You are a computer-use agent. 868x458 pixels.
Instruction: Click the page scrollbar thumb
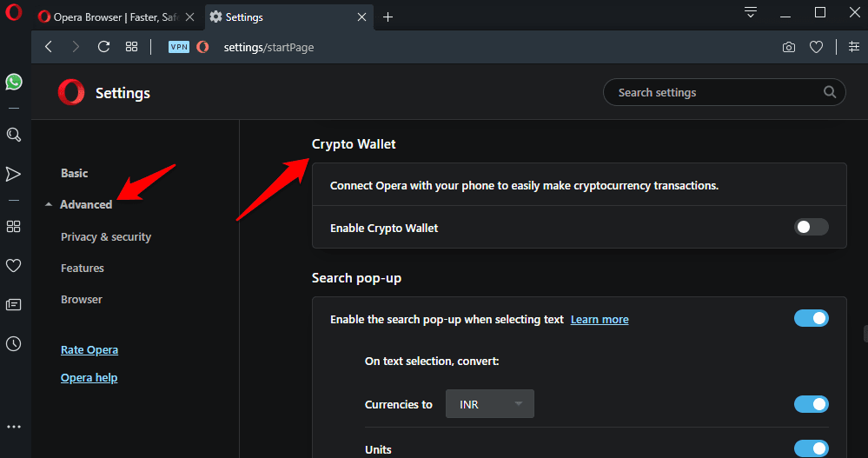point(865,334)
